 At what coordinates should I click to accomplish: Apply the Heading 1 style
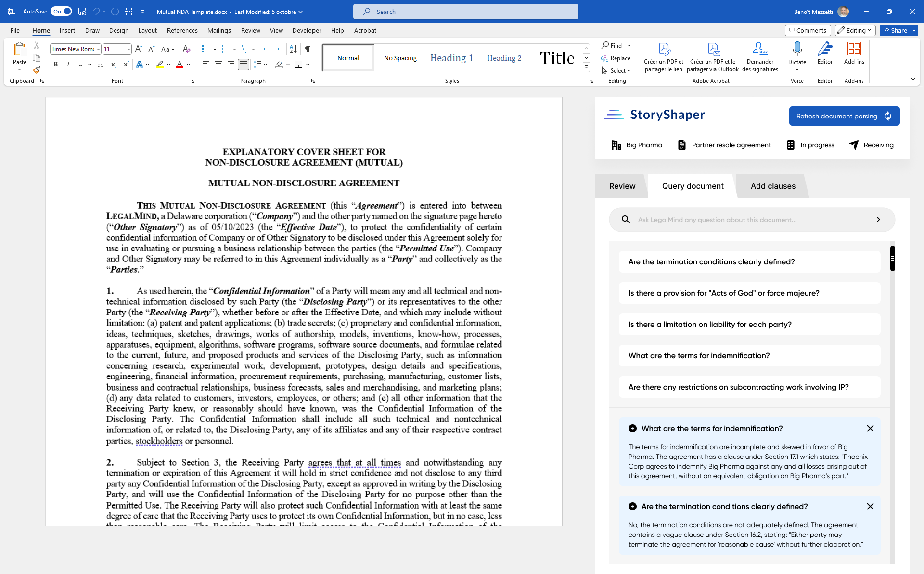451,58
